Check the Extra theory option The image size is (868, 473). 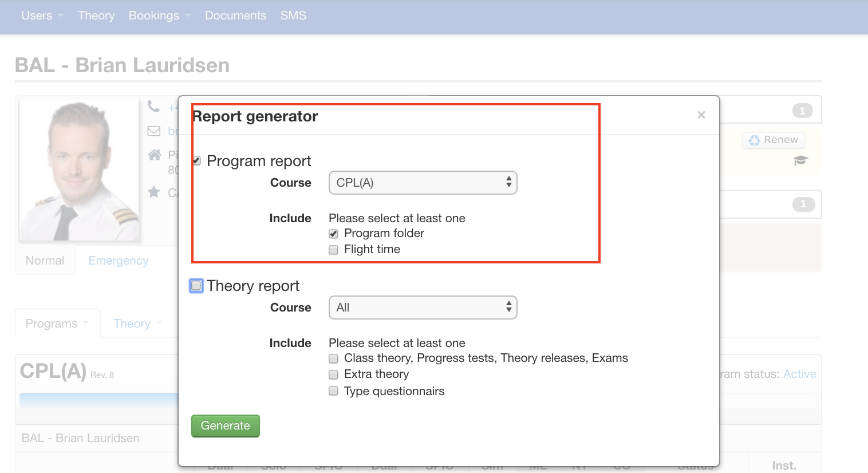(x=333, y=375)
